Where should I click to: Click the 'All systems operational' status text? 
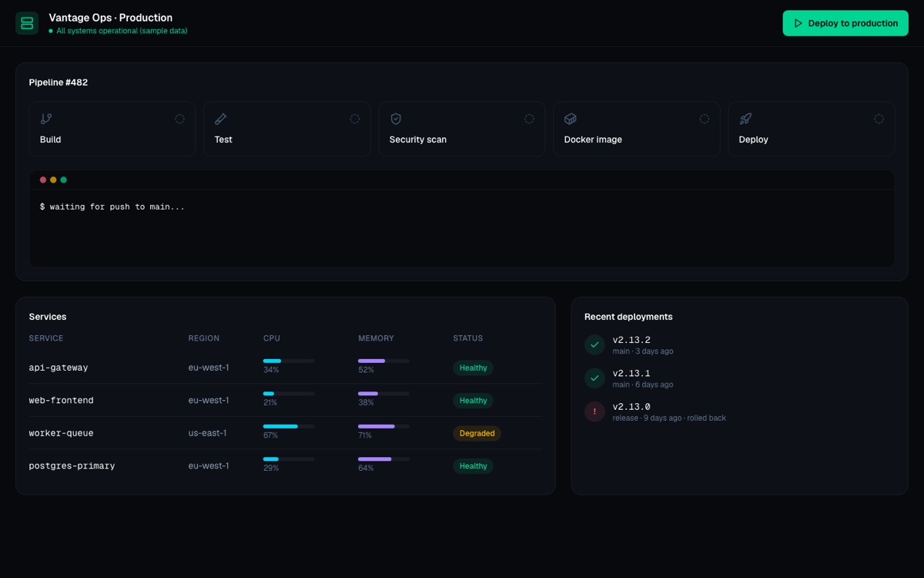point(122,32)
